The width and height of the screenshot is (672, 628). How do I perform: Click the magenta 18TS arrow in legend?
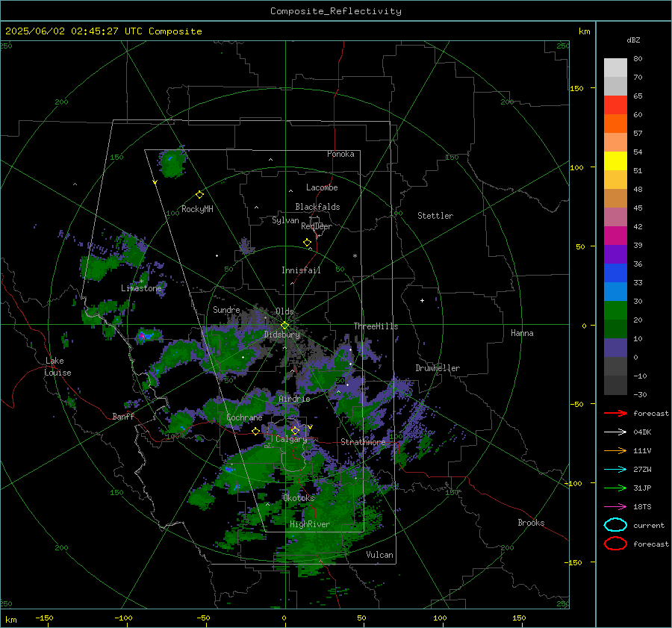[615, 507]
